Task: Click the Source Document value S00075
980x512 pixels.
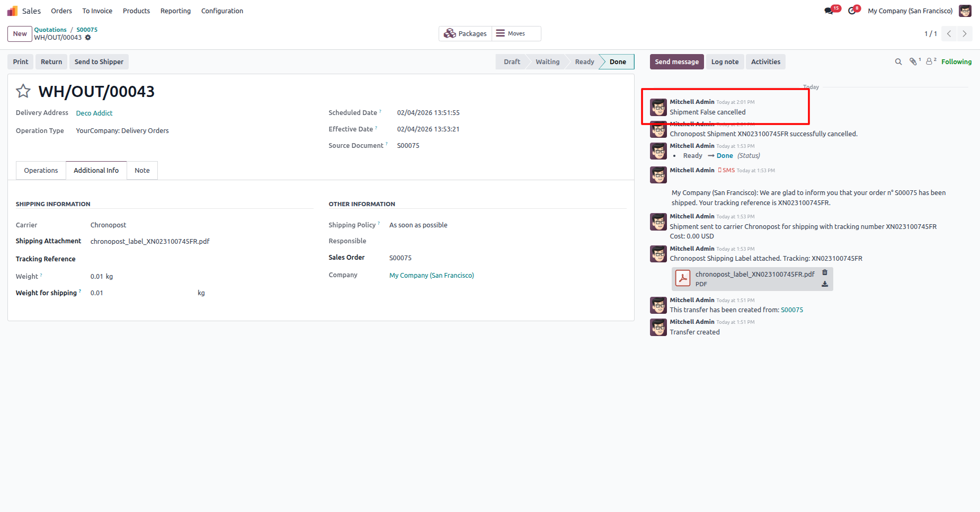Action: [408, 146]
